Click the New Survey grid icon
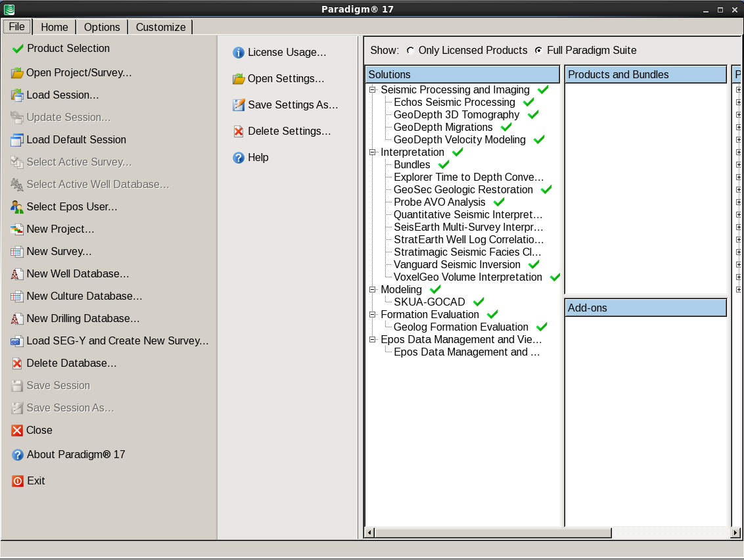This screenshot has width=744, height=560. pyautogui.click(x=17, y=252)
